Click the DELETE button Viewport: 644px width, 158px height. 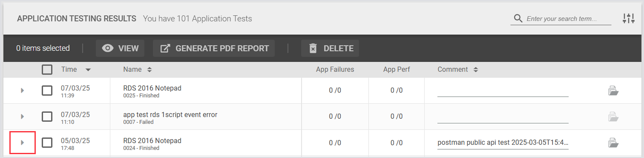coord(330,48)
